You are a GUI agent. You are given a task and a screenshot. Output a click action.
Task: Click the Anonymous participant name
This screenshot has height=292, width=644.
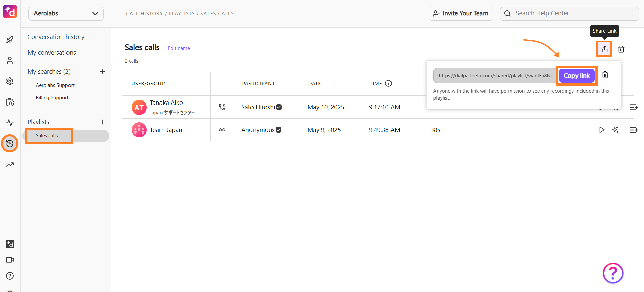point(258,130)
